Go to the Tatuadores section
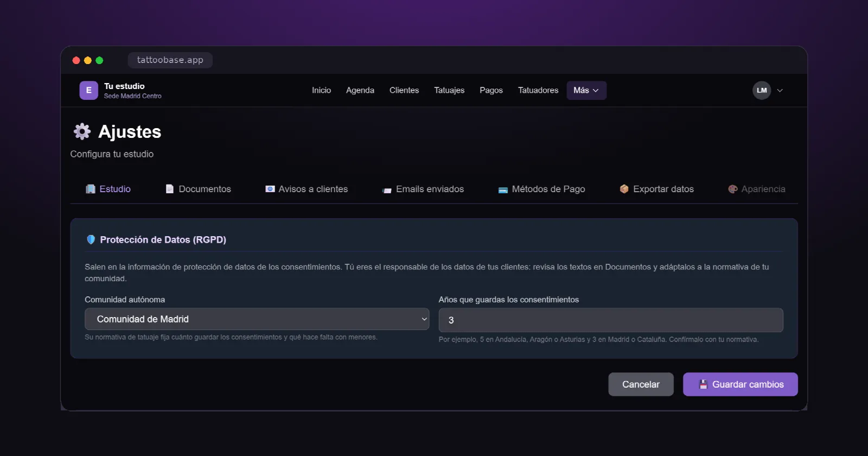 point(538,91)
